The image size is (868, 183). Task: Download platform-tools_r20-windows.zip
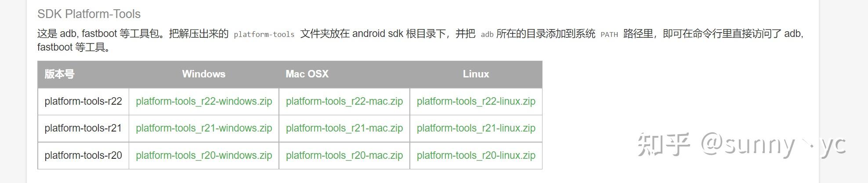pyautogui.click(x=204, y=156)
